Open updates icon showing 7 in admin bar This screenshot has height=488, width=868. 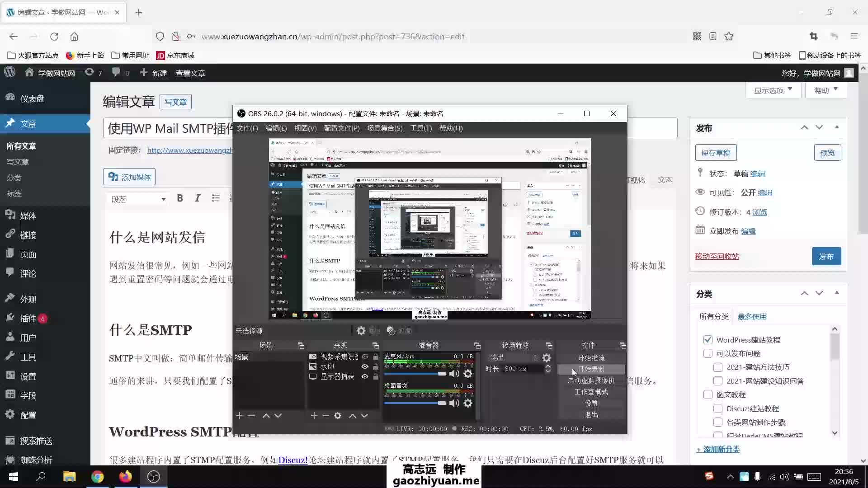click(x=94, y=73)
